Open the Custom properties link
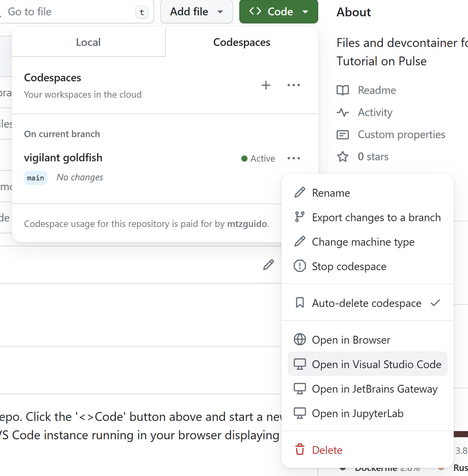 (402, 135)
